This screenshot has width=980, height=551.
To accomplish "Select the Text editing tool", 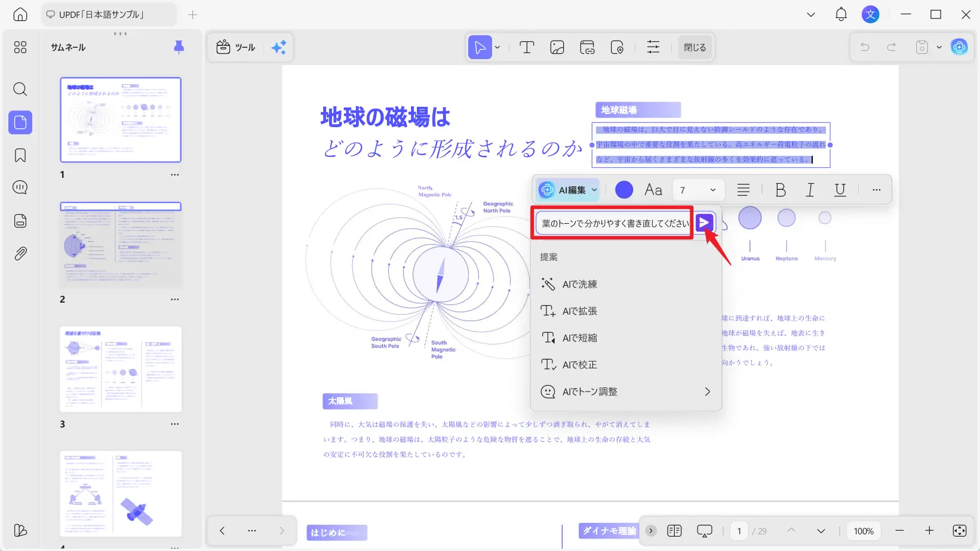I will click(526, 47).
